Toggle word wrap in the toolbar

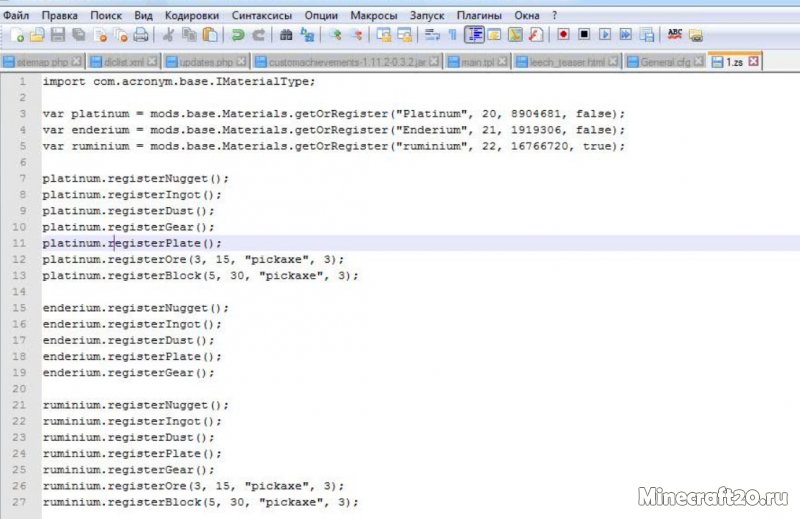(x=432, y=35)
